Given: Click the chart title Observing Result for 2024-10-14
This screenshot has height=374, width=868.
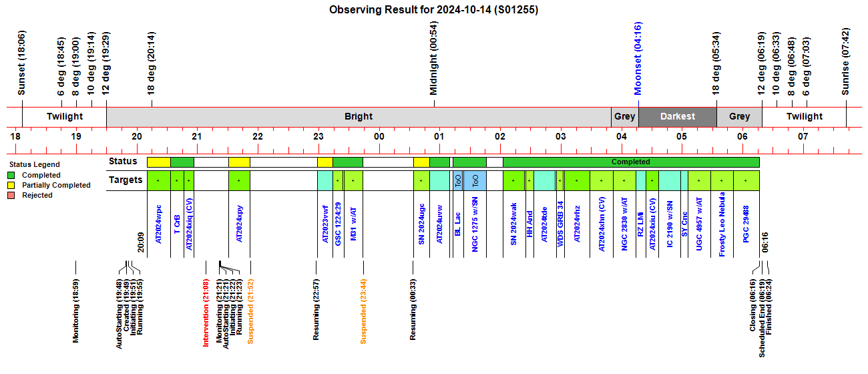Looking at the screenshot, I should pos(434,9).
